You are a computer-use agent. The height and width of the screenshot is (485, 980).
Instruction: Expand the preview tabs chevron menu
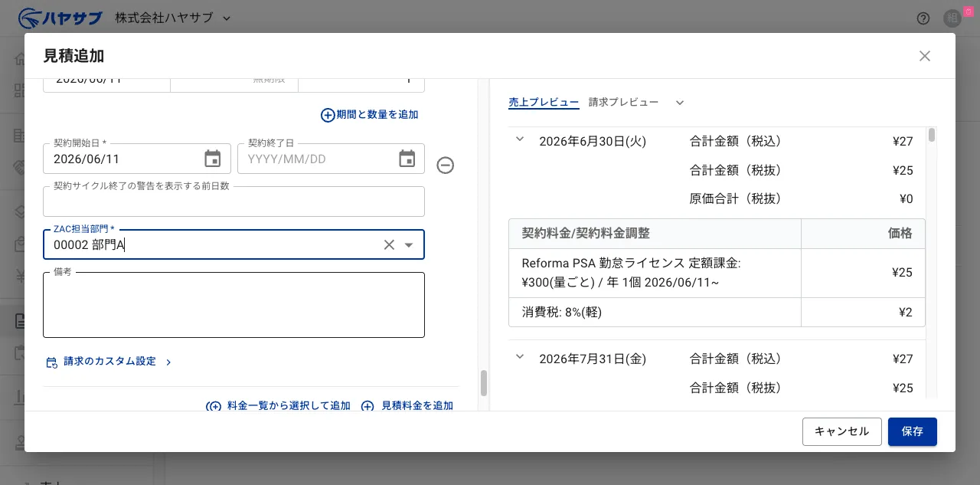click(679, 103)
